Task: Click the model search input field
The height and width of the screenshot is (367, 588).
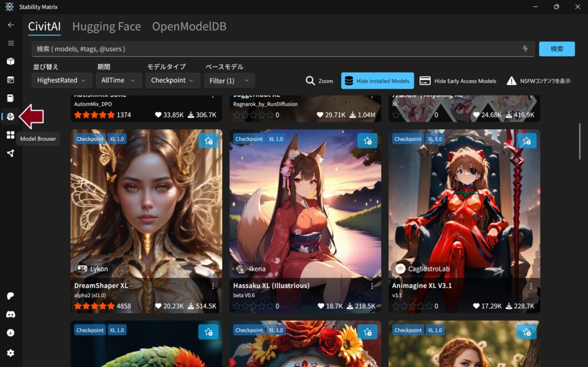Action: (276, 49)
